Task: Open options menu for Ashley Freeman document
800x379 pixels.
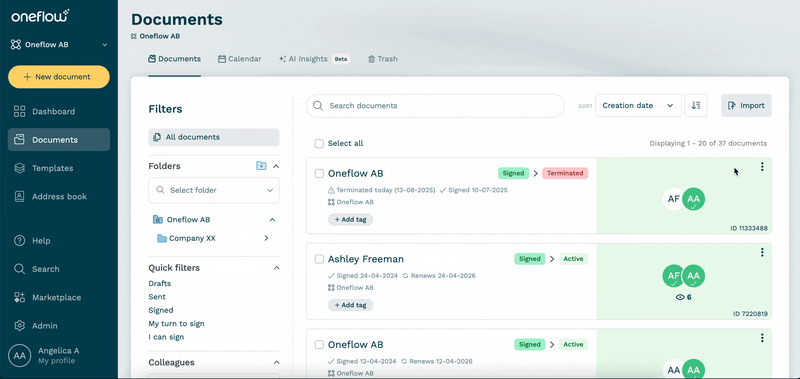Action: [x=762, y=252]
